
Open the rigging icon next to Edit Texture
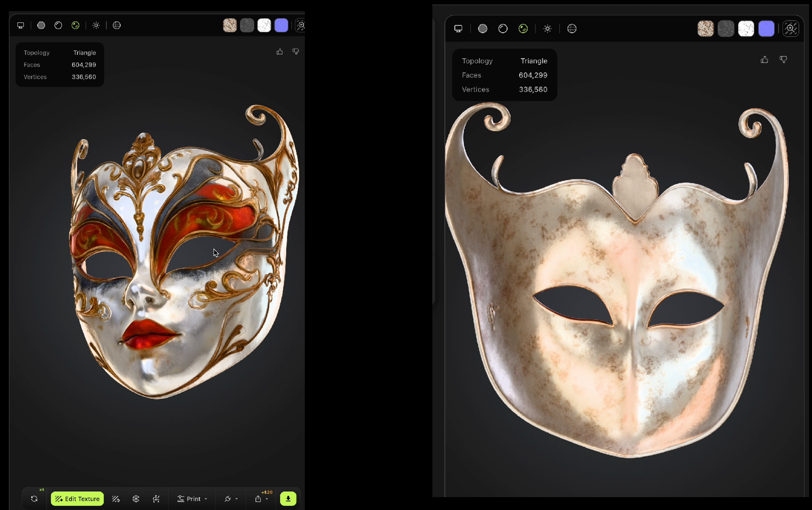(116, 499)
